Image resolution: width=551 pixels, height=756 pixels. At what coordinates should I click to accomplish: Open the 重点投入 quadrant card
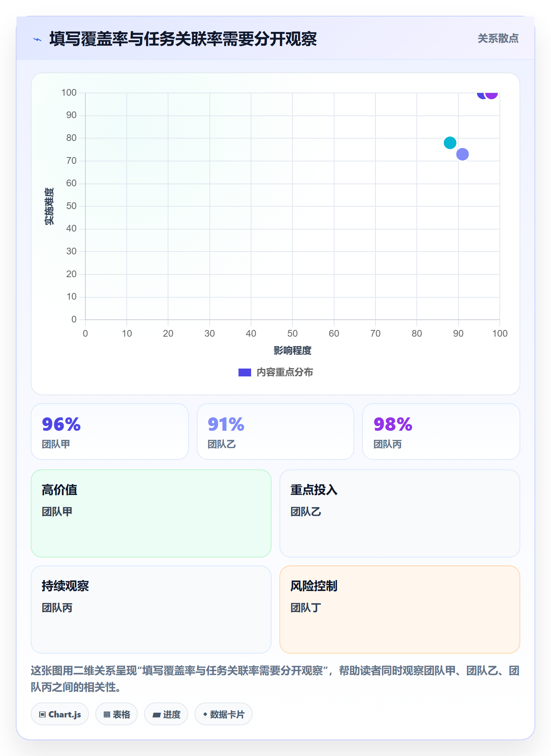[x=400, y=513]
